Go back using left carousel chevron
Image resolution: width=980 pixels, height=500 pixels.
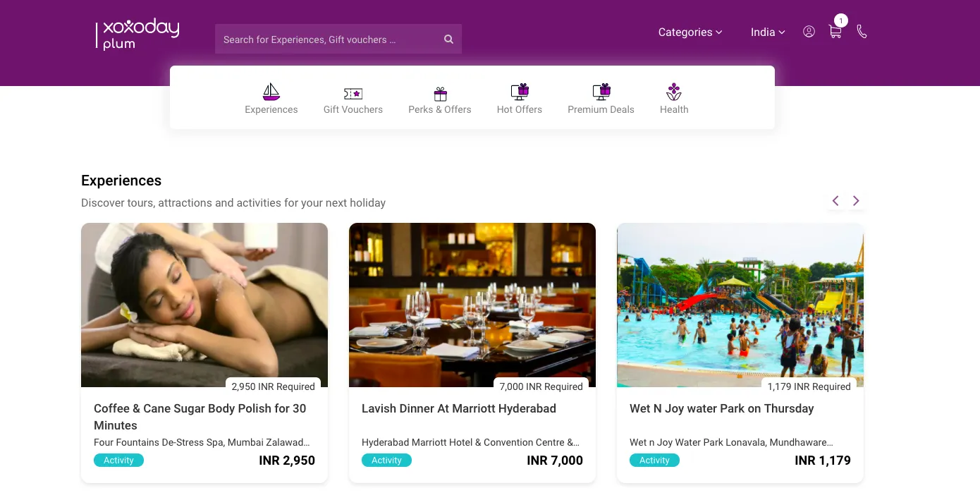click(x=835, y=200)
